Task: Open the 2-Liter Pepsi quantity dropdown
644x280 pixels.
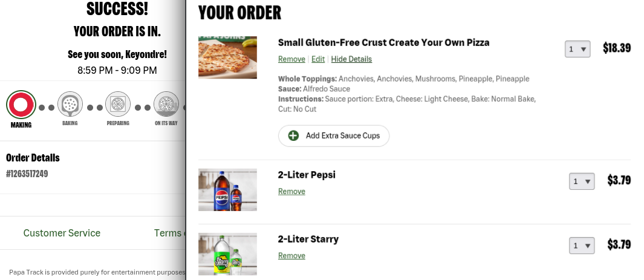Action: tap(581, 181)
